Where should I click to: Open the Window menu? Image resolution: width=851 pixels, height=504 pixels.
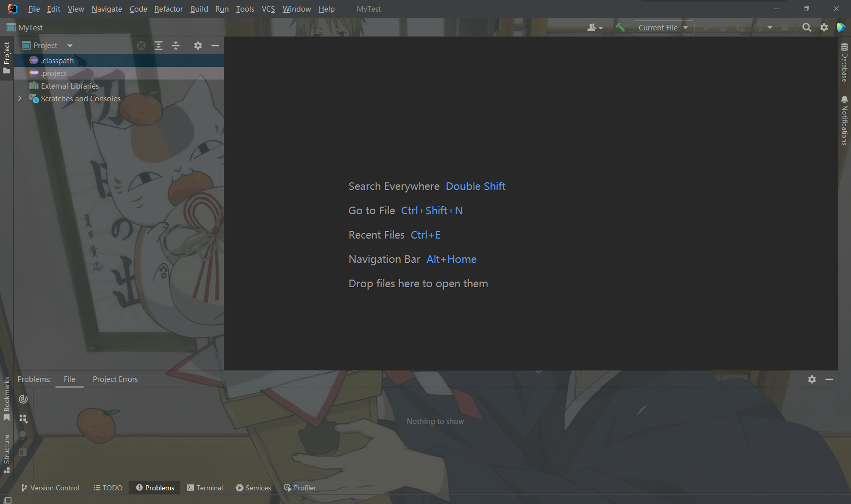297,9
